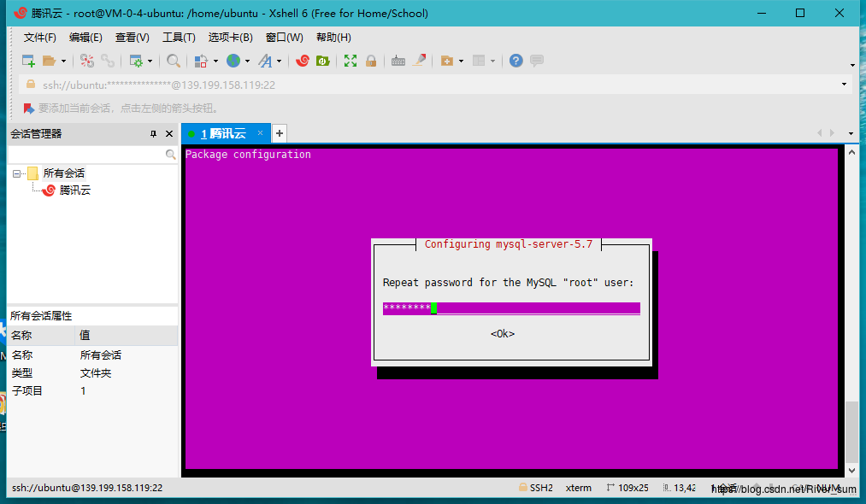Click the lock screen padlock icon
Image resolution: width=866 pixels, height=504 pixels.
tap(371, 61)
